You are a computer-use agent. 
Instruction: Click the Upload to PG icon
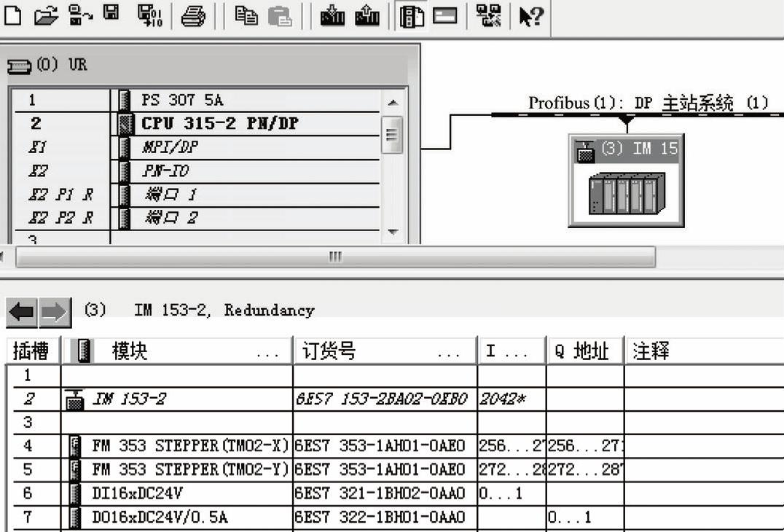point(367,15)
